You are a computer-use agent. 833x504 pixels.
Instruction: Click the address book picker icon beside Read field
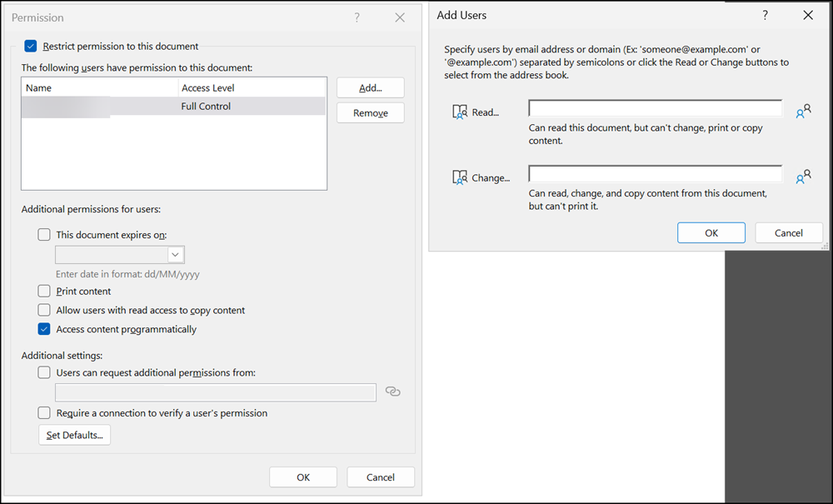[803, 111]
